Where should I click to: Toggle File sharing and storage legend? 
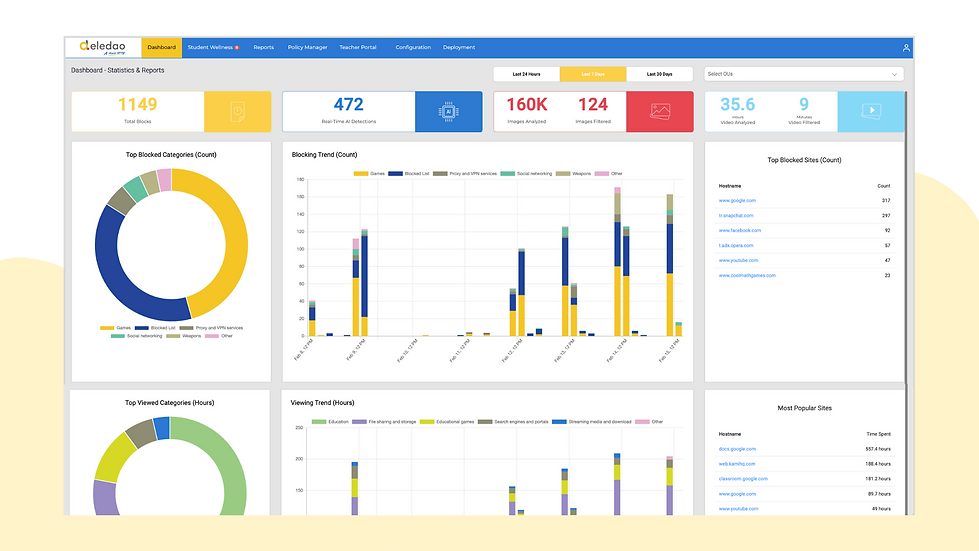384,422
